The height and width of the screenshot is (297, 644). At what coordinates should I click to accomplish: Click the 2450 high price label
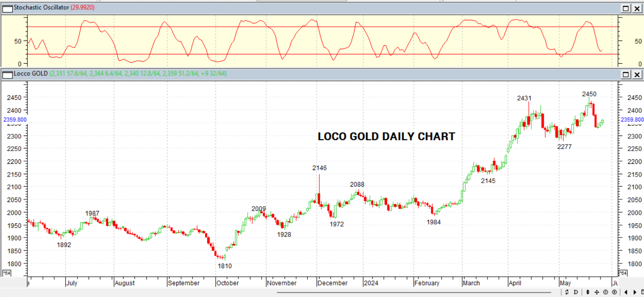pyautogui.click(x=589, y=94)
